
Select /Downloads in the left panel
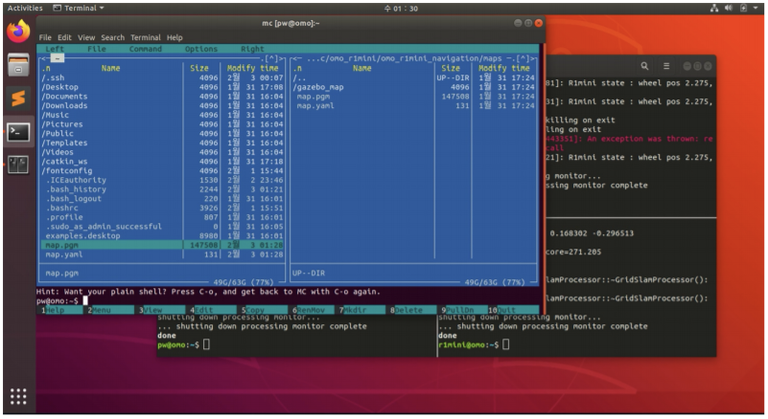pos(64,105)
